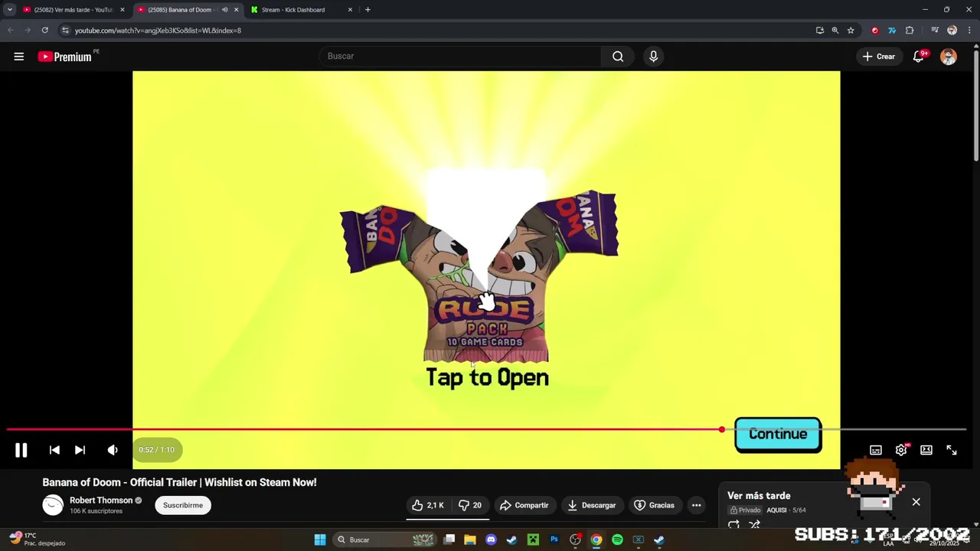View site information icon in address bar
The height and width of the screenshot is (551, 980).
click(65, 31)
